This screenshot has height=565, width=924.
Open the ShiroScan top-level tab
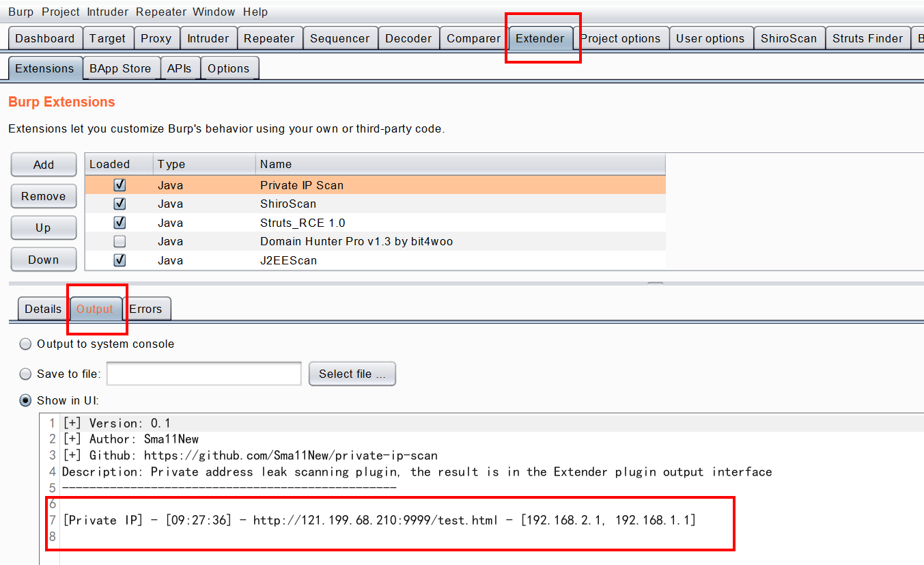click(x=789, y=38)
